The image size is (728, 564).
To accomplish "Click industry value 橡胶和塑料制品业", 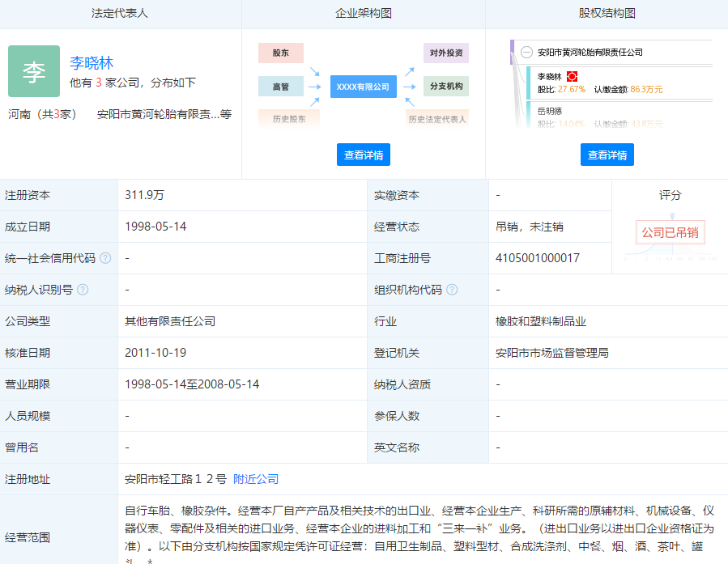I will coord(541,321).
